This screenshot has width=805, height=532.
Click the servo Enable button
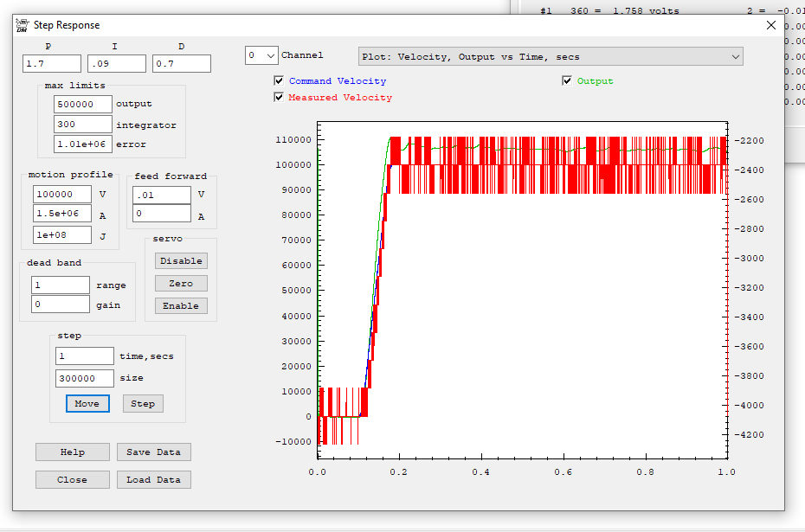181,305
